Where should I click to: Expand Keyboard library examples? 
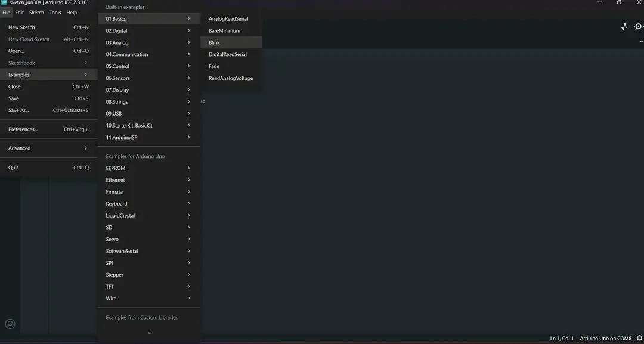click(x=149, y=204)
